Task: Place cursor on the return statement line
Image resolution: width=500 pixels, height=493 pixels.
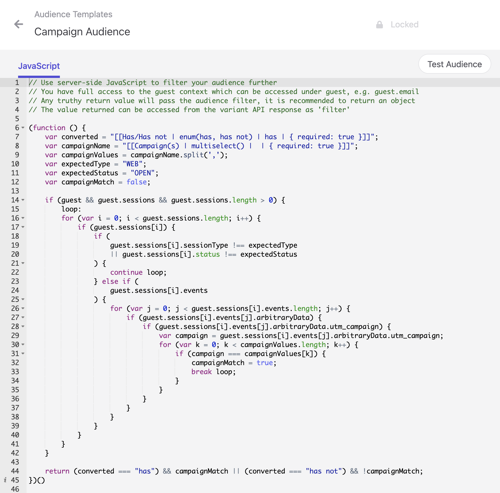Action: 234,471
